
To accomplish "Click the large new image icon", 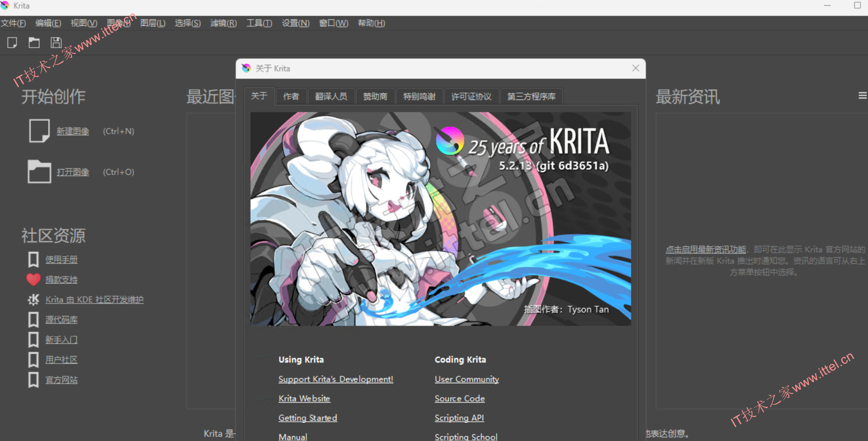I will tap(39, 131).
